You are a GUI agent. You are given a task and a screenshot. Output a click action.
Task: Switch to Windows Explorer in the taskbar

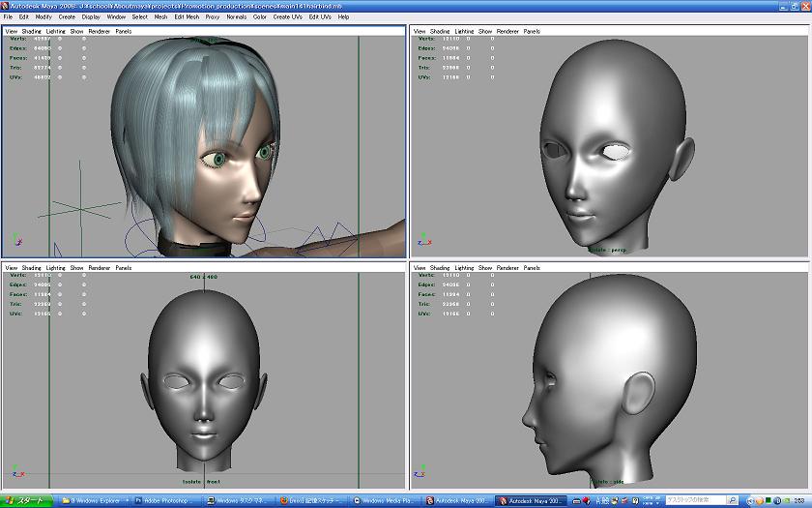[95, 501]
